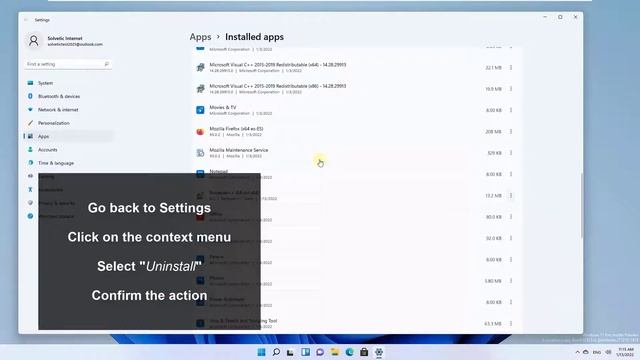The width and height of the screenshot is (640, 360).
Task: Click the Mozilla Firefox app icon
Action: tap(200, 131)
